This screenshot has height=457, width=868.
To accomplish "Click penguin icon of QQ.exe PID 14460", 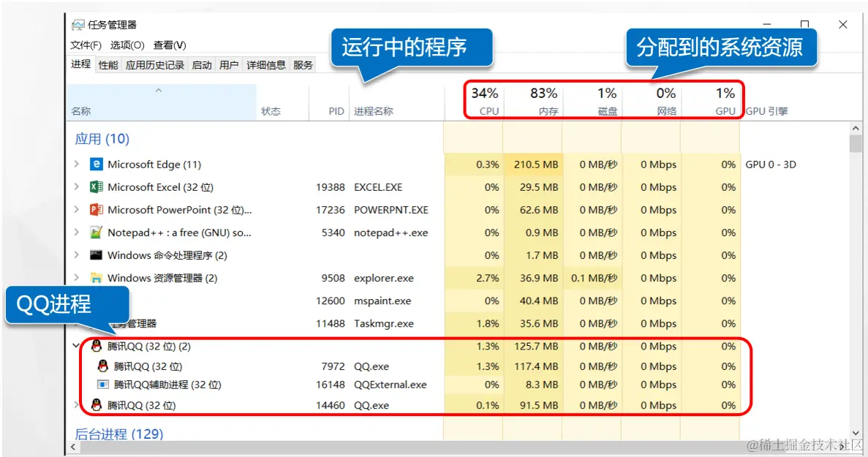I will 97,405.
